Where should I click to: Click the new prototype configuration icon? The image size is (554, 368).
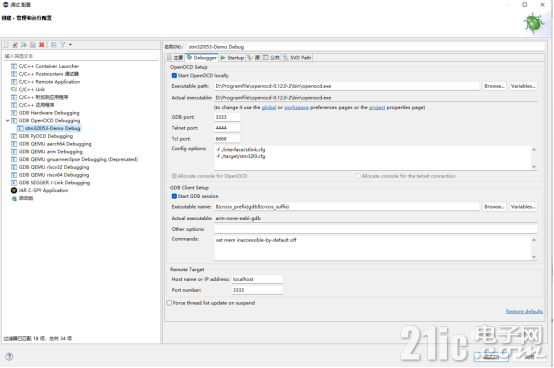(x=15, y=45)
